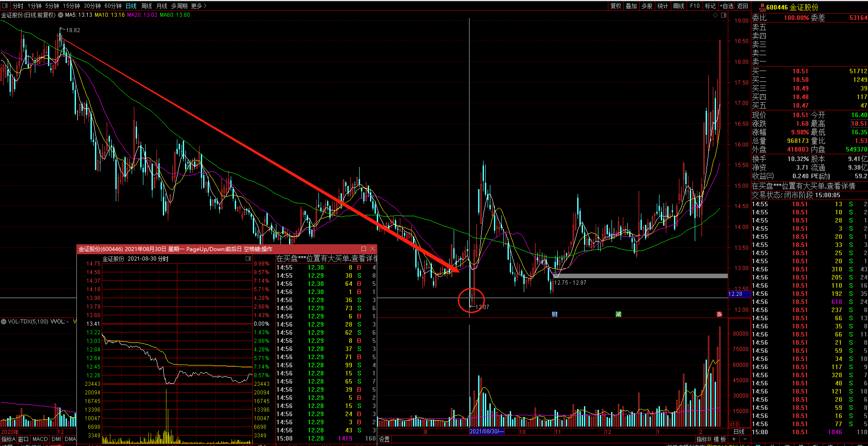The height and width of the screenshot is (446, 868).
Task: Close the 2021年08月30日 intraday popup
Action: (x=373, y=249)
